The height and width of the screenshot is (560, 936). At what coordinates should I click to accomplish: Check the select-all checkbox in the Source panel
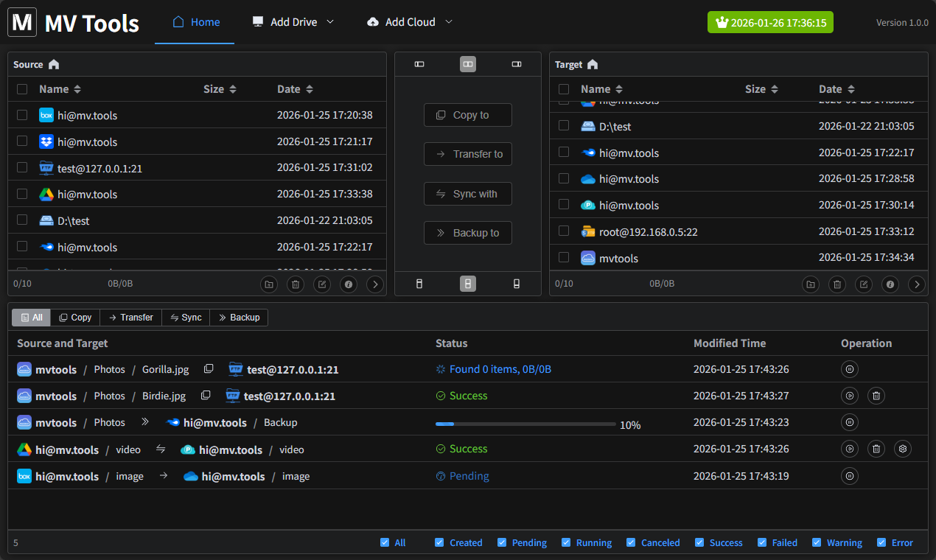pyautogui.click(x=22, y=88)
